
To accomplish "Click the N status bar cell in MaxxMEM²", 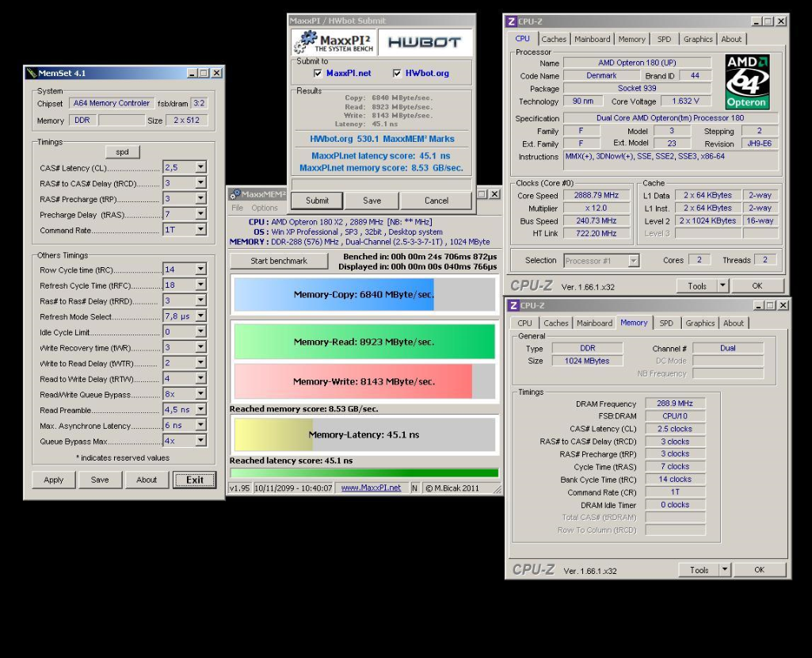I will coord(415,488).
